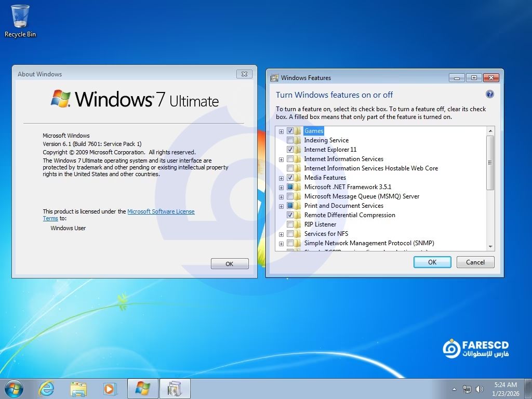The height and width of the screenshot is (399, 532).
Task: Expand the Media Features node
Action: pyautogui.click(x=281, y=178)
